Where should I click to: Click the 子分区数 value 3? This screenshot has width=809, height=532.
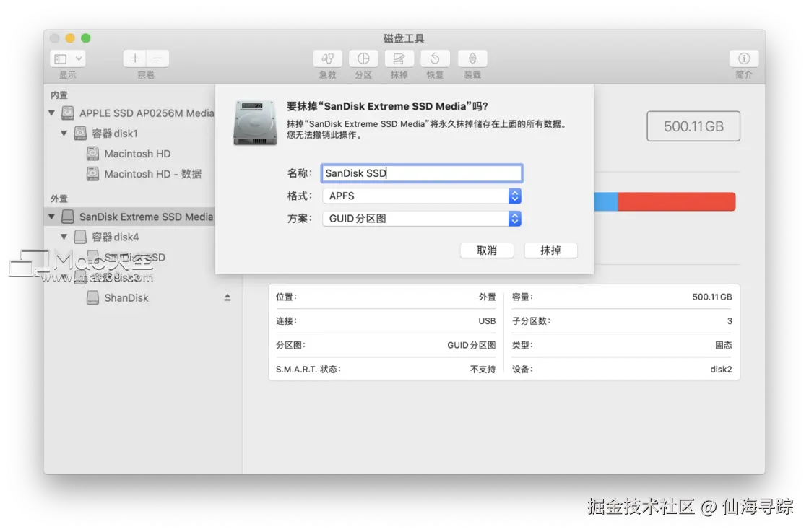click(730, 320)
